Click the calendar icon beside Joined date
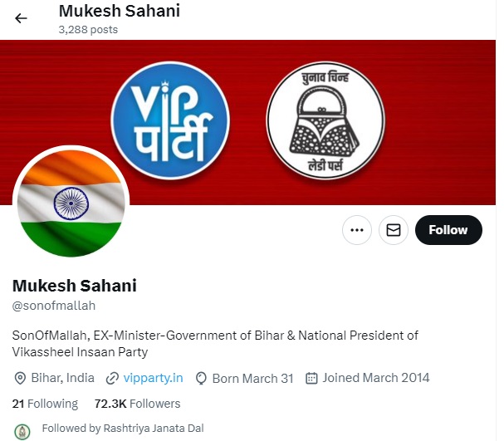Screen dimensions: 504x441 click(x=312, y=378)
